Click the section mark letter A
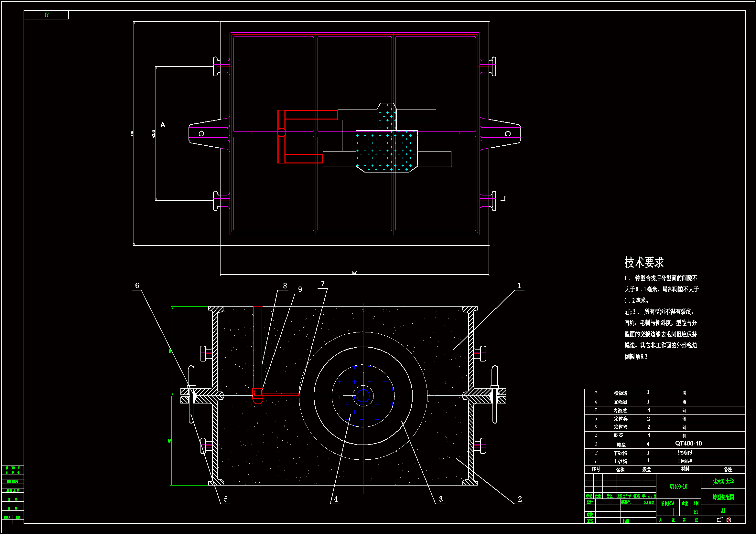The image size is (756, 534). coord(163,125)
